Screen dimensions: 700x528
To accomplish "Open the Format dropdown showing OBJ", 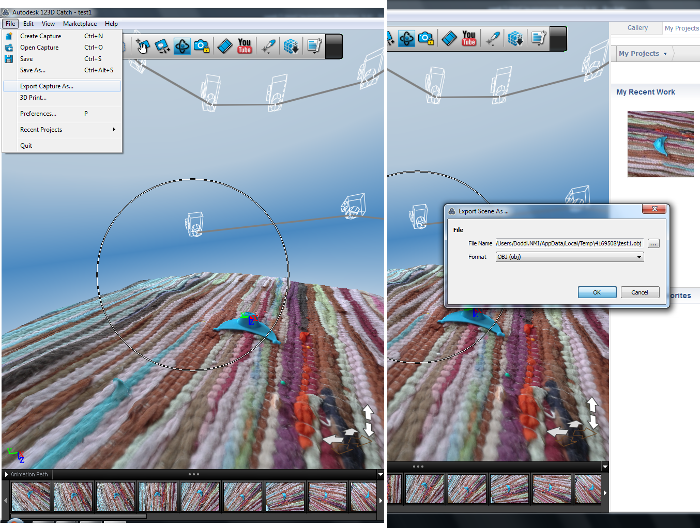I will tap(569, 257).
